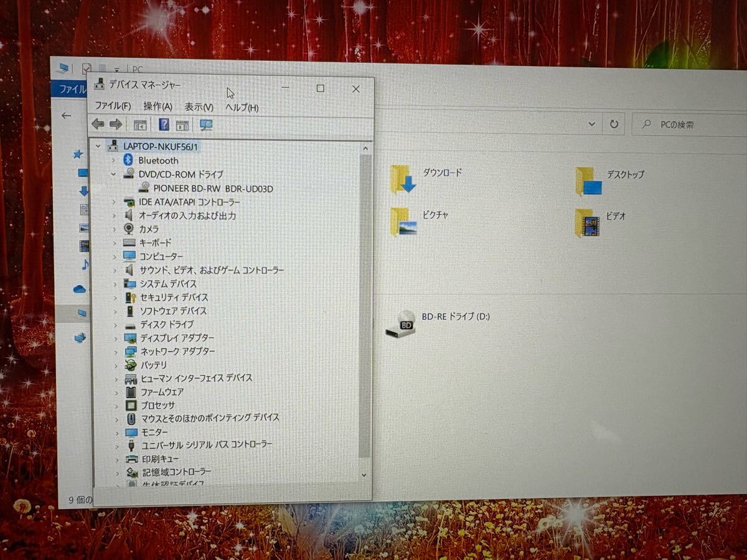The image size is (747, 560).
Task: Click the 記憶域コントローラー icon
Action: (x=132, y=472)
